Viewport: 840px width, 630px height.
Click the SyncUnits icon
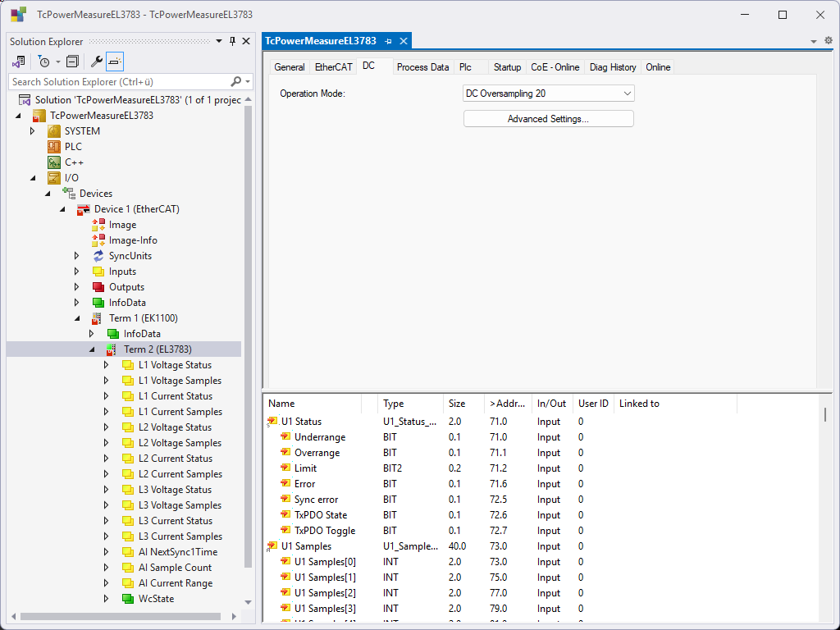(98, 256)
